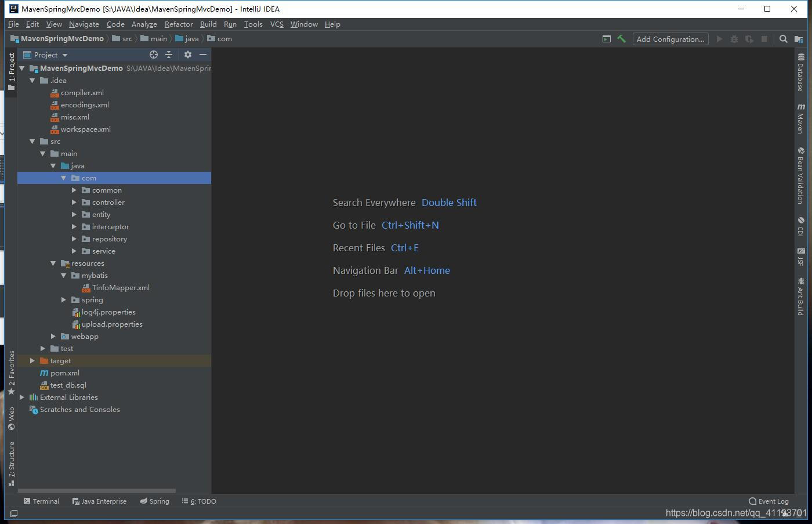This screenshot has width=812, height=524.
Task: Collapse the .idea folder
Action: coord(32,81)
